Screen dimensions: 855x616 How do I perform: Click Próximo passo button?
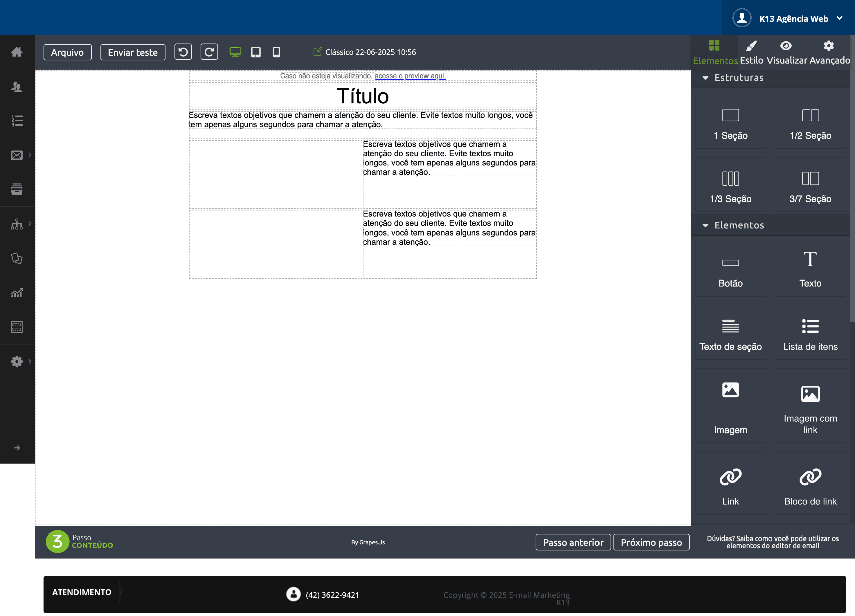(x=651, y=542)
